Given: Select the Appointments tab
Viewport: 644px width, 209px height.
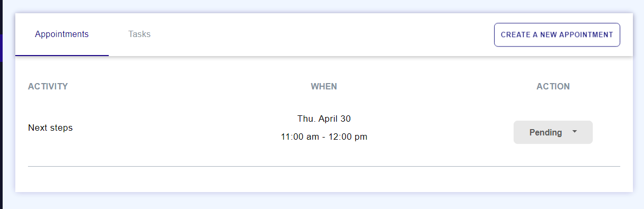Looking at the screenshot, I should [62, 34].
